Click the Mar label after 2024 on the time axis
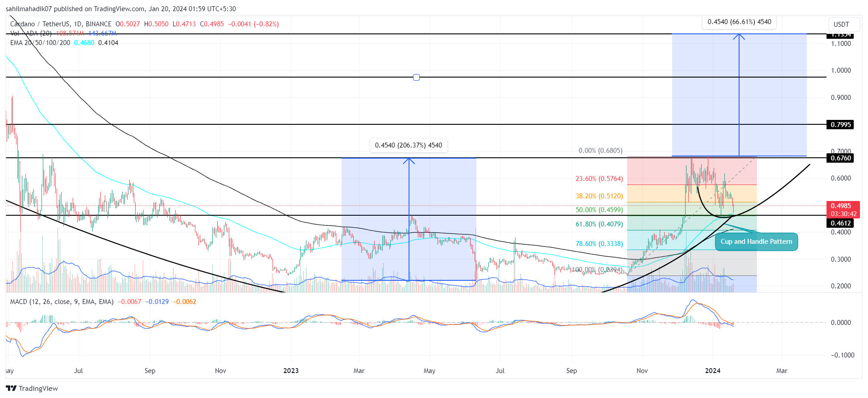Image resolution: width=868 pixels, height=398 pixels. [781, 371]
